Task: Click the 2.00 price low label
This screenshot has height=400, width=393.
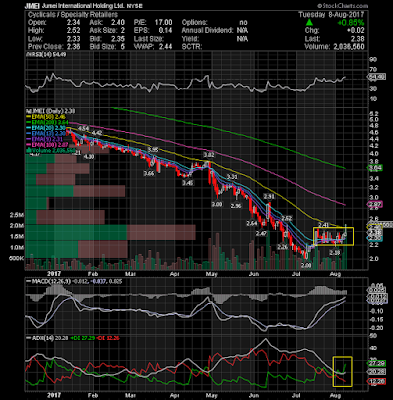Action: 306,266
